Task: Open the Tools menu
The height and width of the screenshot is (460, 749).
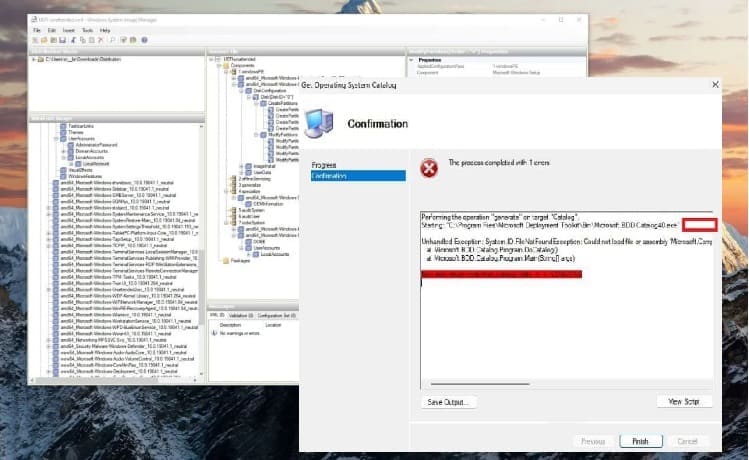Action: point(87,30)
